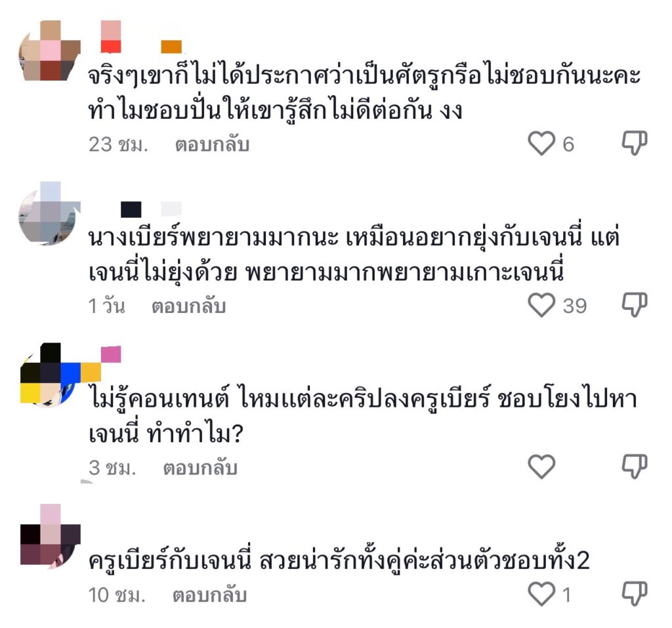The width and height of the screenshot is (672, 628).
Task: Click ตอบกลับ under the 1 วัน comment
Action: point(188,306)
